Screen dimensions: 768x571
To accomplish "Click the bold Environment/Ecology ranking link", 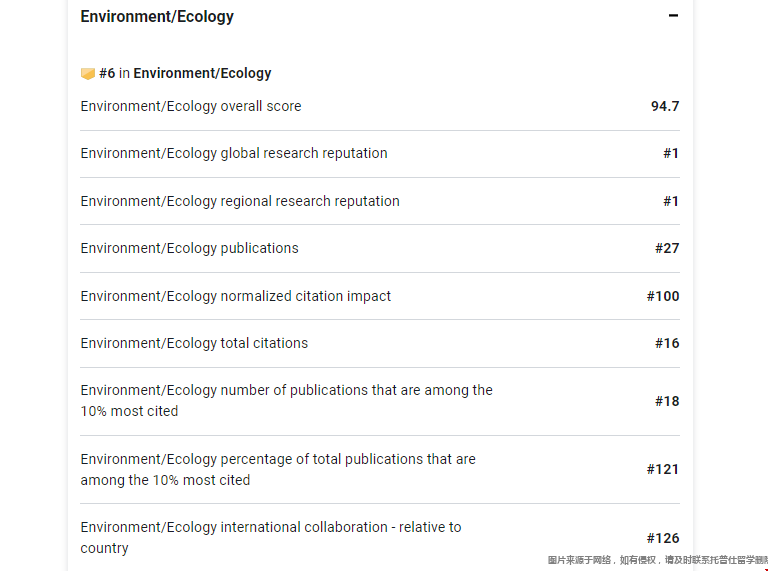I will (x=202, y=73).
